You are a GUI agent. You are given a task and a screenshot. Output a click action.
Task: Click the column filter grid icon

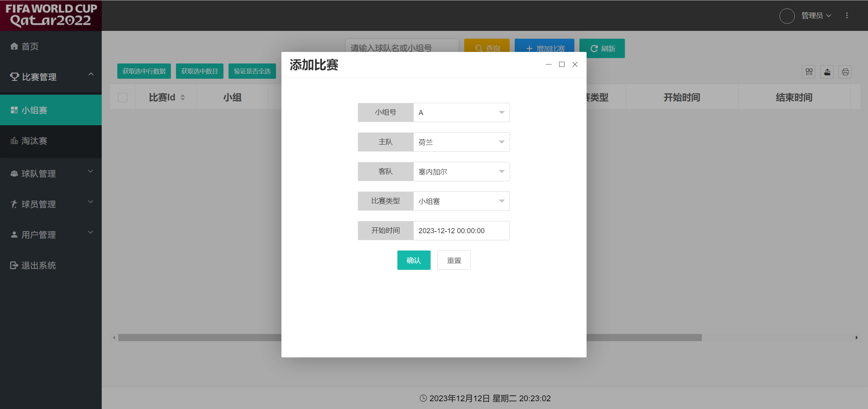click(x=809, y=72)
